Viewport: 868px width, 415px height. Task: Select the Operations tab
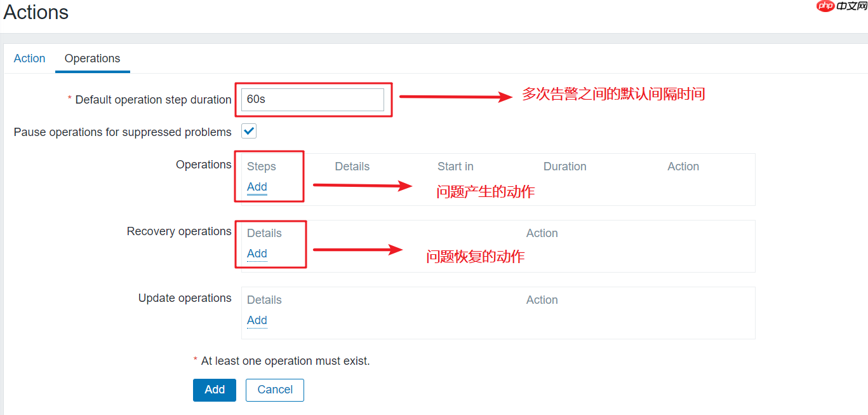click(92, 58)
